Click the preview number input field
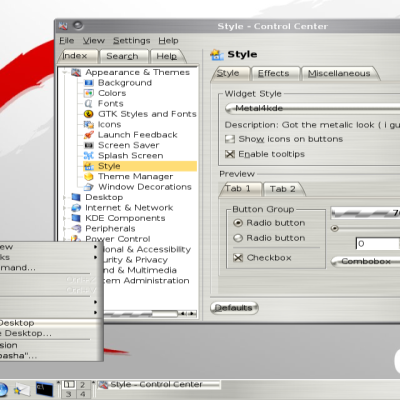400x400 pixels. click(378, 244)
